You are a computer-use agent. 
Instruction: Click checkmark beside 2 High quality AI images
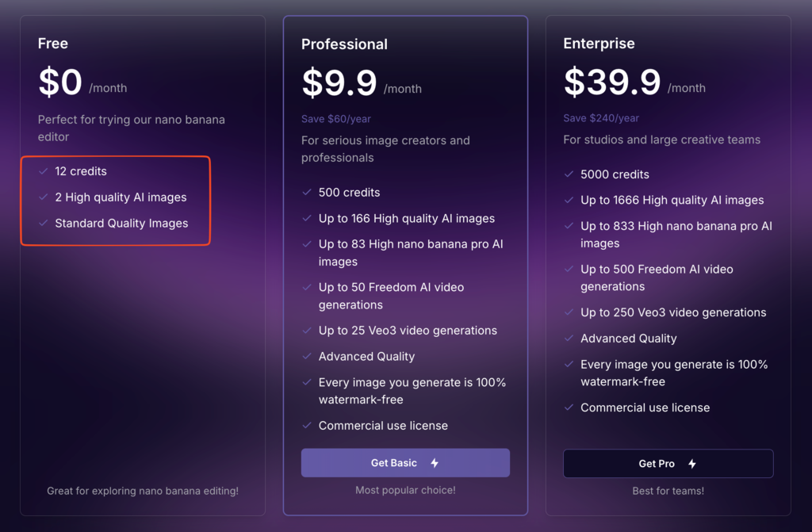point(43,197)
